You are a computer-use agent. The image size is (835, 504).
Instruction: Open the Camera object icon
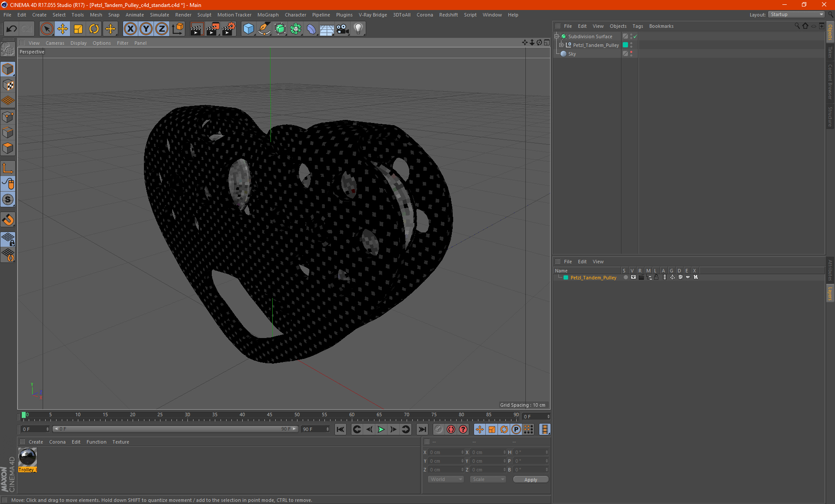342,29
